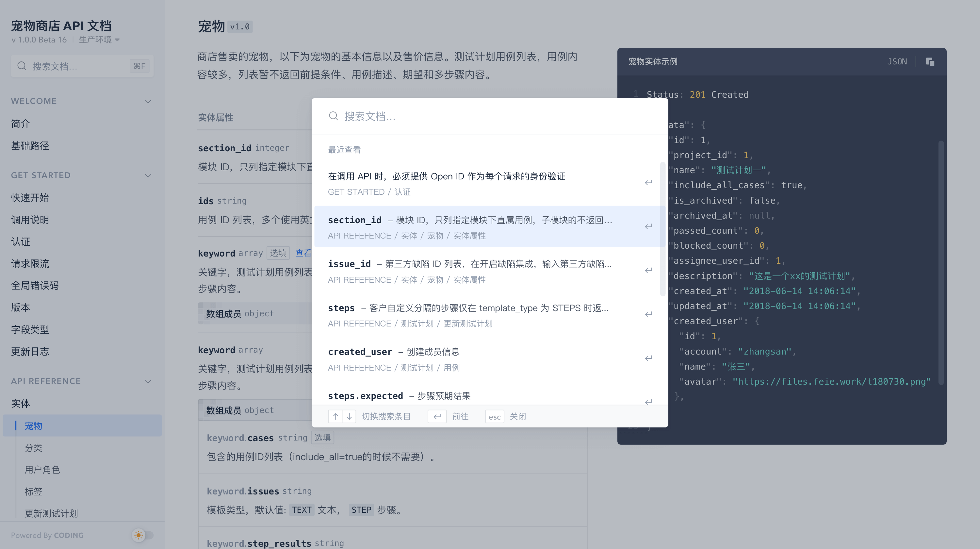Go to 请求限流 in the sidebar
Screen dimensions: 980x549
[30, 264]
